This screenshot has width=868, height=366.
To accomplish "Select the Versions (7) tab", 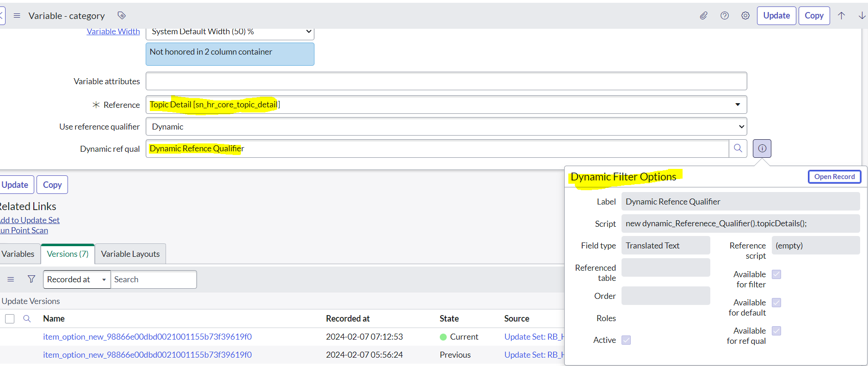I will pyautogui.click(x=68, y=254).
